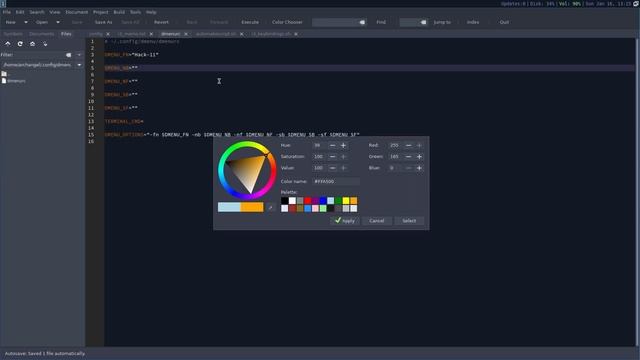Switch to the Symbols sidebar tab
Viewport: 640px width, 360px height.
13,34
